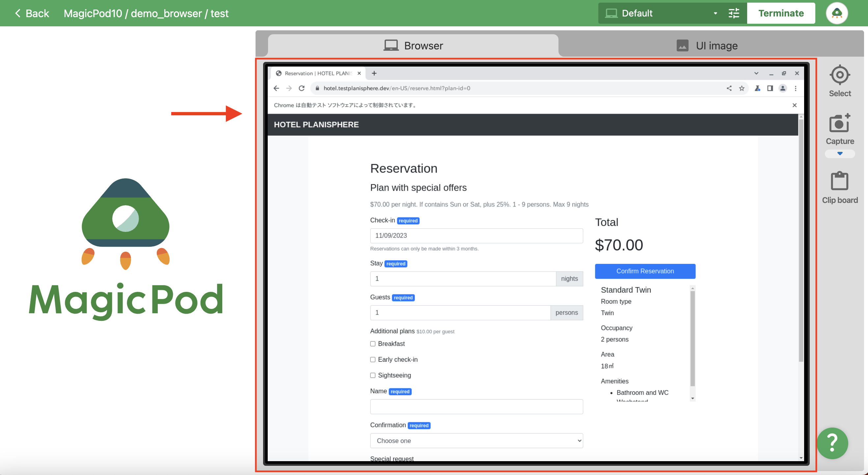The width and height of the screenshot is (868, 475).
Task: Expand the Capture options arrow
Action: pyautogui.click(x=839, y=154)
